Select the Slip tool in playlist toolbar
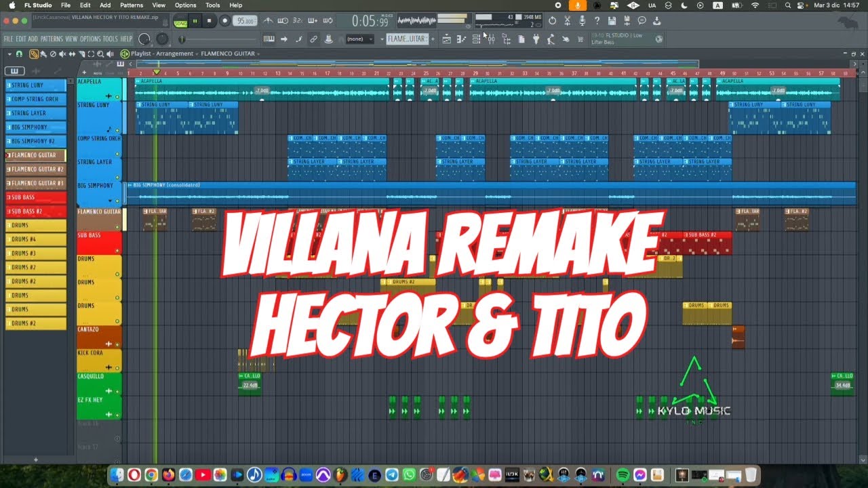The width and height of the screenshot is (868, 488). [72, 54]
